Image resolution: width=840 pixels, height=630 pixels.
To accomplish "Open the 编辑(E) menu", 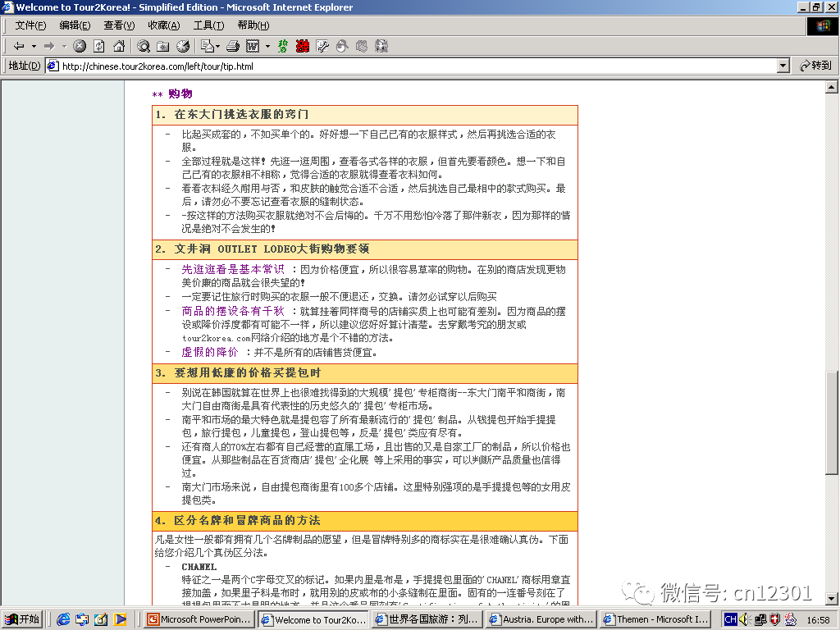I will (x=75, y=25).
